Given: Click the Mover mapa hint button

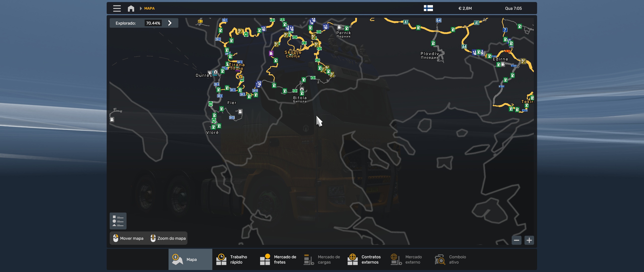Looking at the screenshot, I should point(128,238).
